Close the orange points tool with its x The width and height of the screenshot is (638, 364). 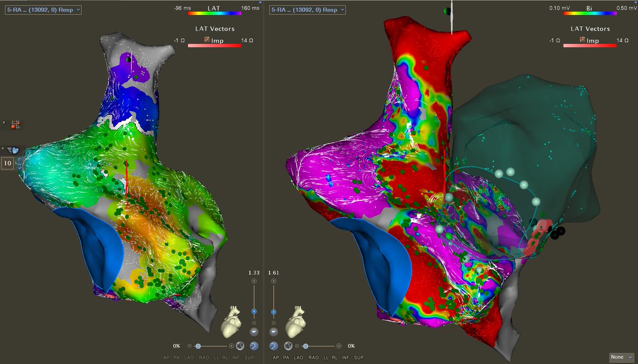point(4,122)
